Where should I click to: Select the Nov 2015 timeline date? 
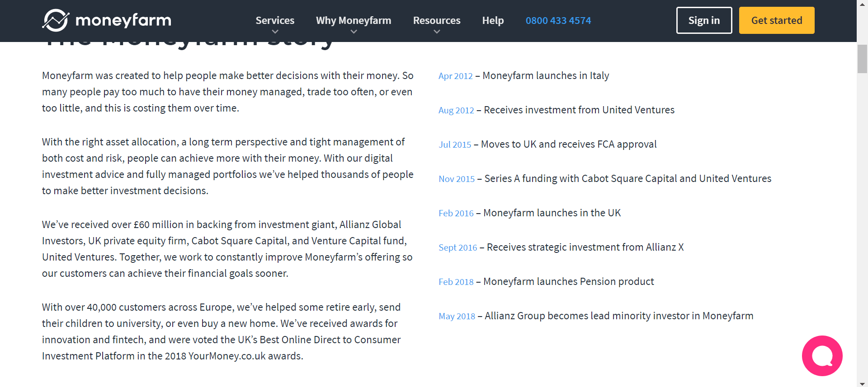[457, 179]
